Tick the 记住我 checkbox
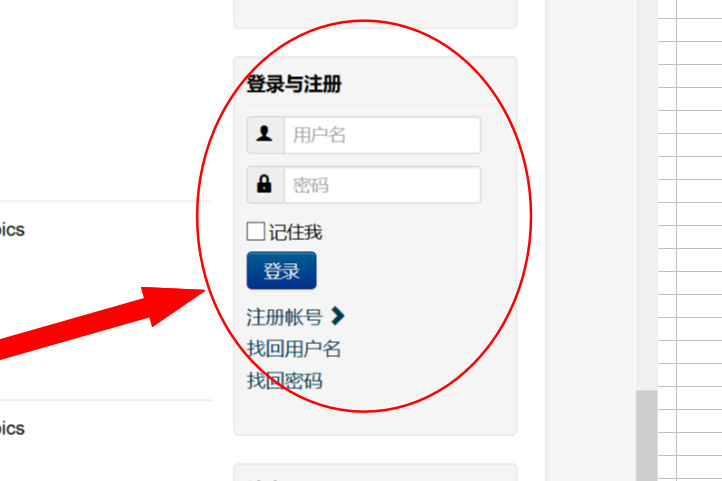The image size is (722, 481). tap(256, 232)
